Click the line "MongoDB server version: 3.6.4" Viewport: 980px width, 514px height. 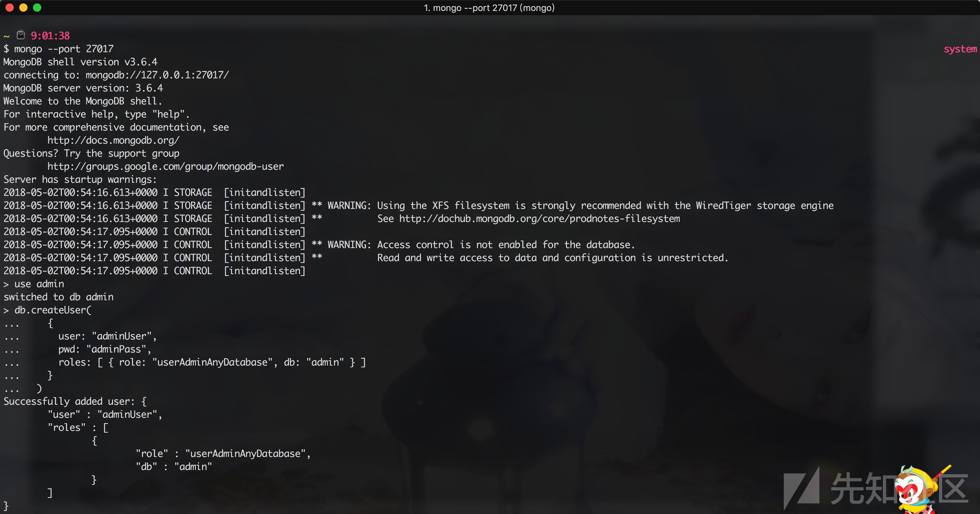pos(83,88)
